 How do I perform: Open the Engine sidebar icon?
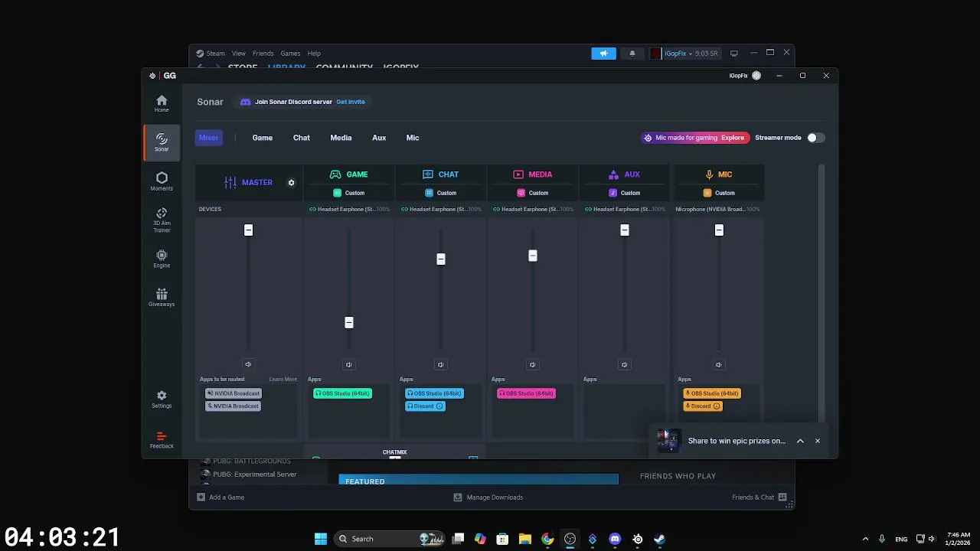(162, 259)
